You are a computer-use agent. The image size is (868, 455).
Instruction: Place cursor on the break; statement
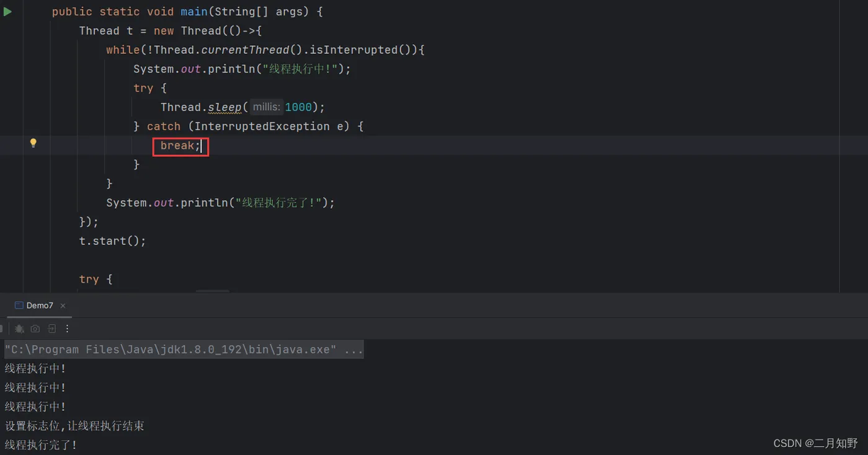click(x=180, y=146)
